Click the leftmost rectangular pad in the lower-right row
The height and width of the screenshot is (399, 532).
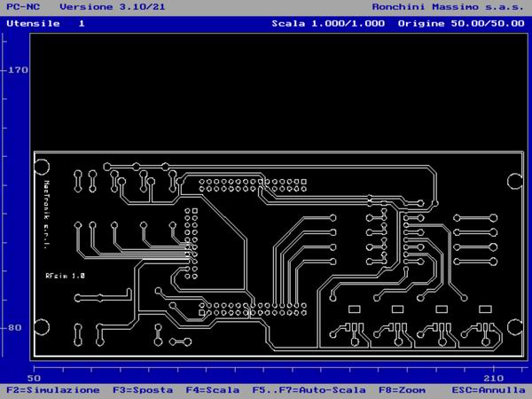tap(354, 309)
